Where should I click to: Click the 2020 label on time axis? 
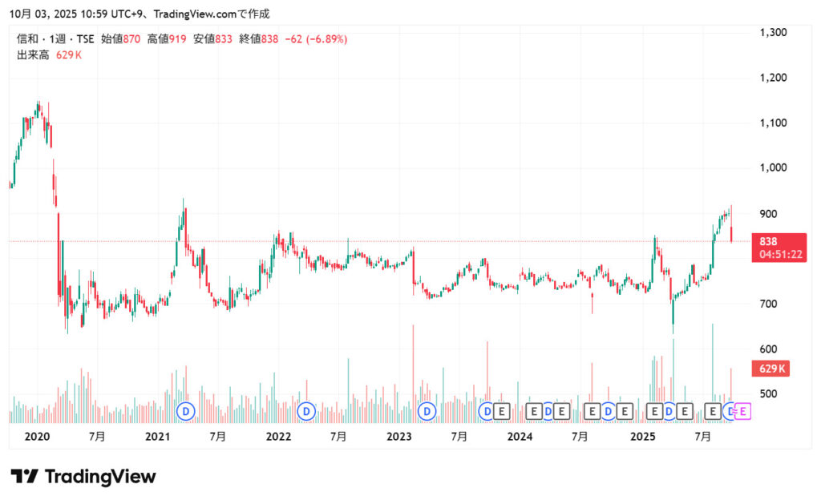tap(37, 437)
